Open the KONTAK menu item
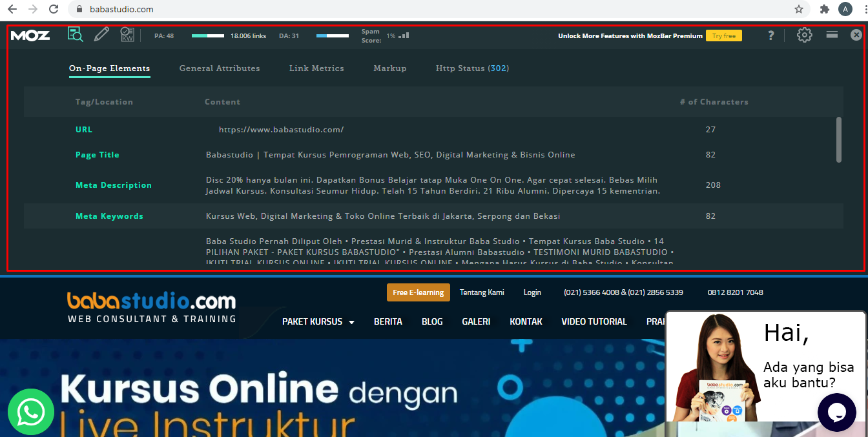The width and height of the screenshot is (868, 437). click(526, 321)
